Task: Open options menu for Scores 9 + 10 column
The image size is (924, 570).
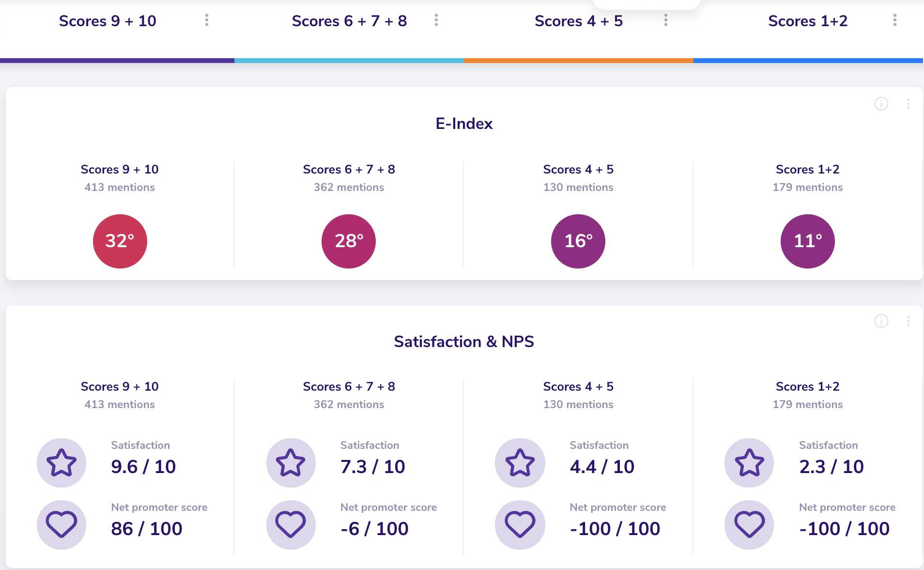Action: coord(207,20)
